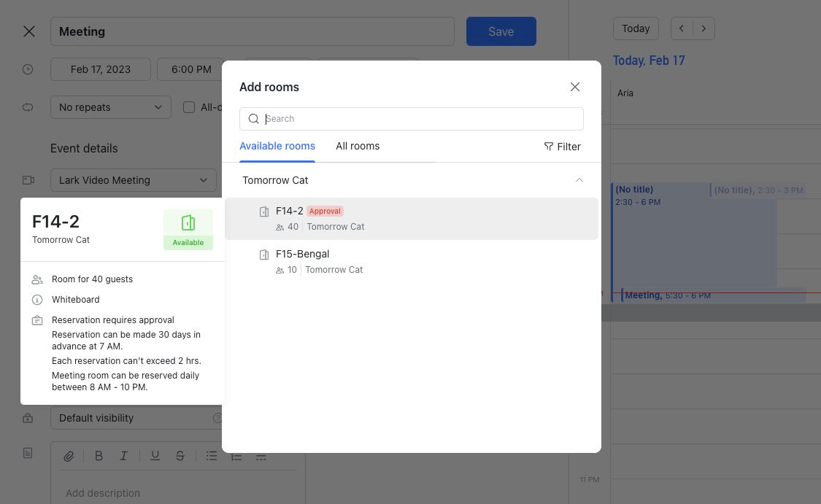Collapse the Tomorrow Cat room group
Screen dimensions: 821x504
579,180
